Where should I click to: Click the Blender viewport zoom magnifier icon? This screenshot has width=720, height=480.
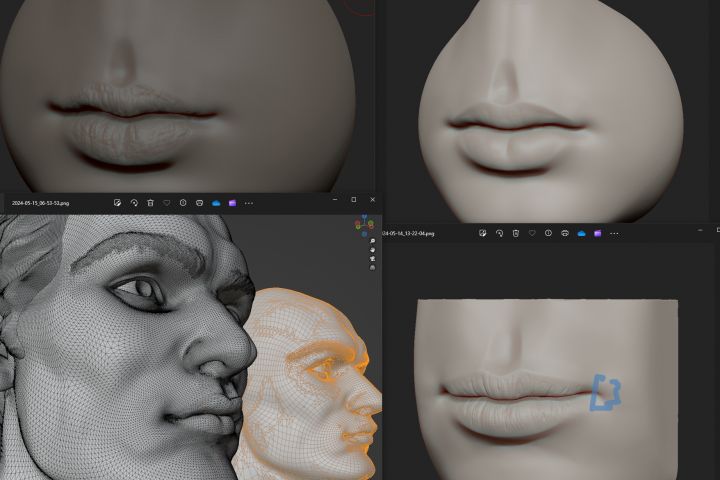pos(372,241)
